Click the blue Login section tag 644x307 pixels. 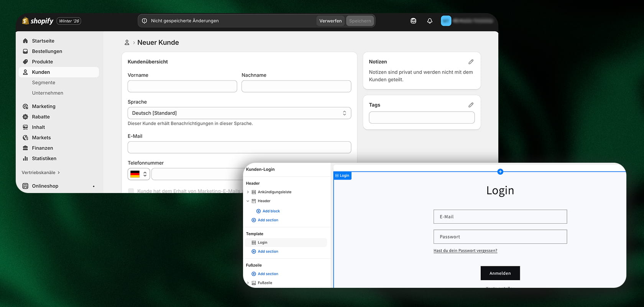tap(342, 176)
